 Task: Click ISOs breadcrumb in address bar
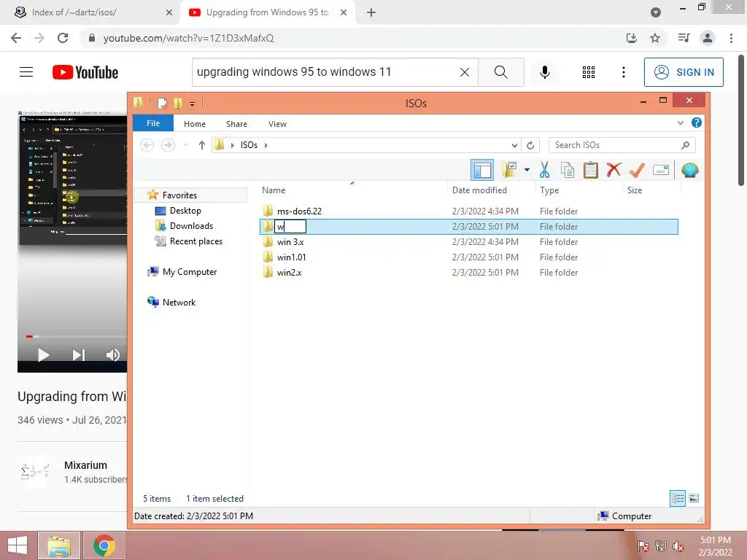[x=249, y=145]
